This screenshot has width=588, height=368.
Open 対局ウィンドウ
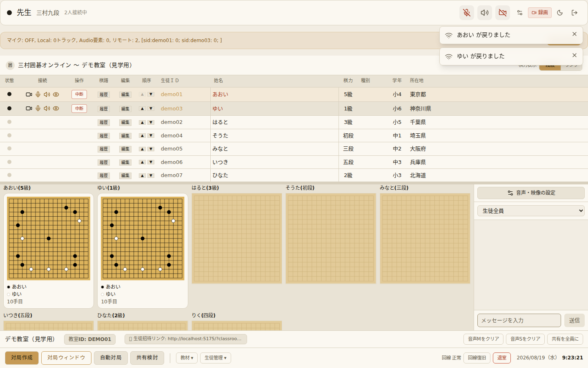pos(66,358)
